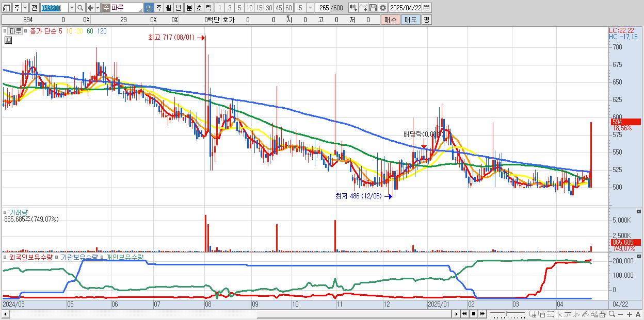Screen dimensions: 644x320
Task: Click the 전 button in toolbar
Action: (x=34, y=8)
